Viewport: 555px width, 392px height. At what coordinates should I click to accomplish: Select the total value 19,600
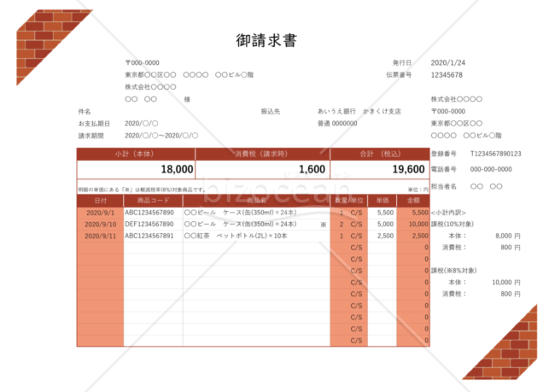click(x=408, y=169)
